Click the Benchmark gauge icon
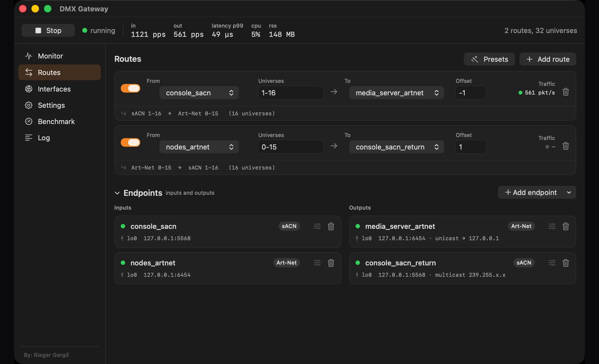The image size is (599, 364). (29, 121)
